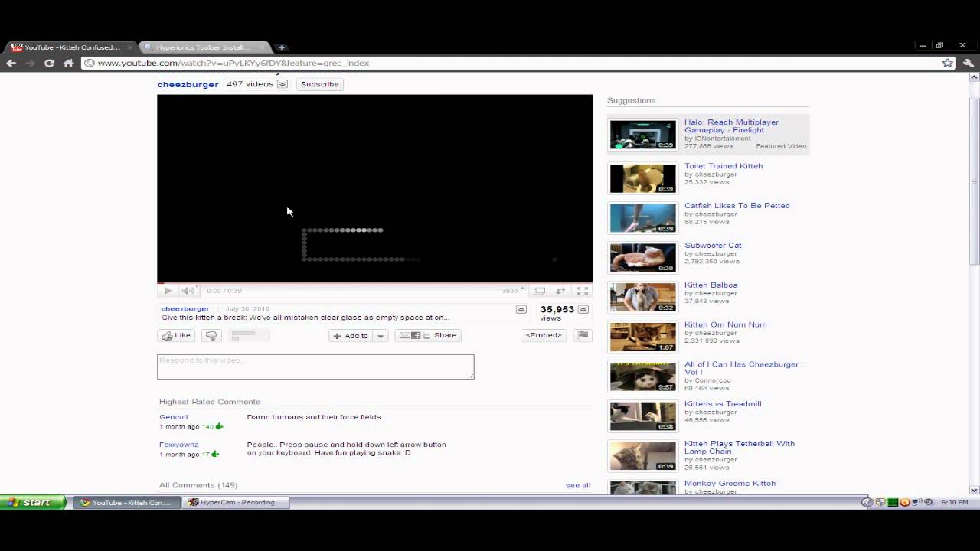This screenshot has width=980, height=551.
Task: Click the browser forward arrow
Action: [31, 64]
